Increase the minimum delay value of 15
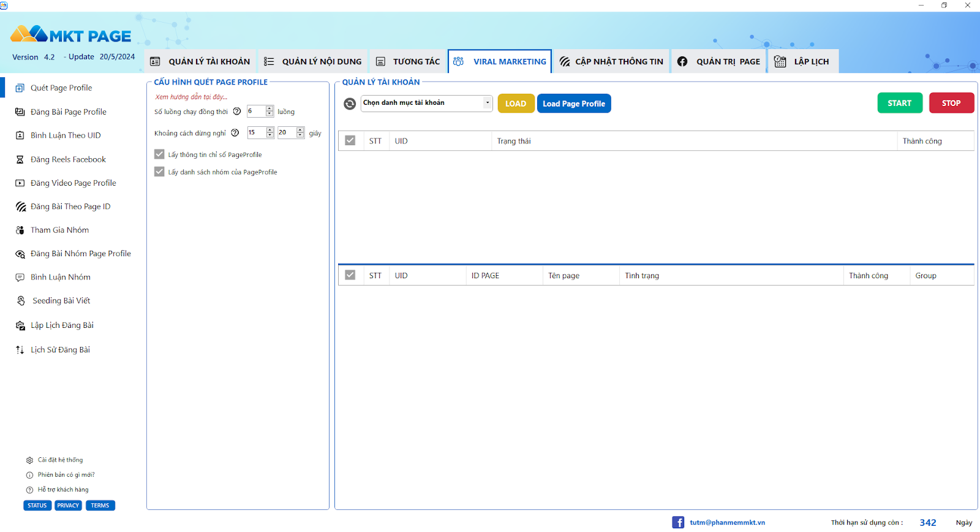Screen dimensions: 980x532 [270, 130]
